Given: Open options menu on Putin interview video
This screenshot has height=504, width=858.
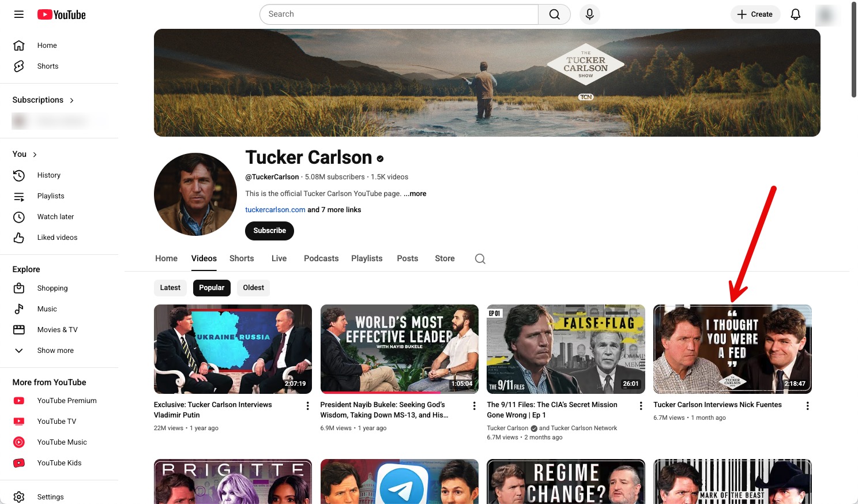Looking at the screenshot, I should click(x=307, y=405).
